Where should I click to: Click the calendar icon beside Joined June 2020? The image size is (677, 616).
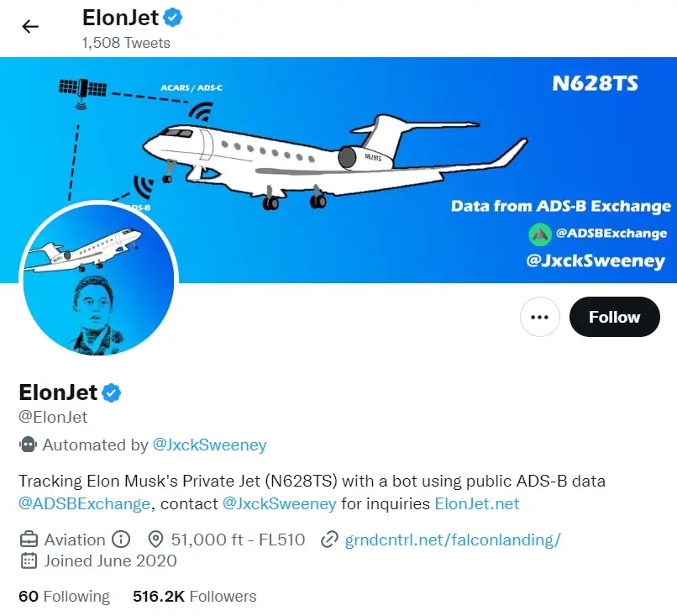[27, 561]
